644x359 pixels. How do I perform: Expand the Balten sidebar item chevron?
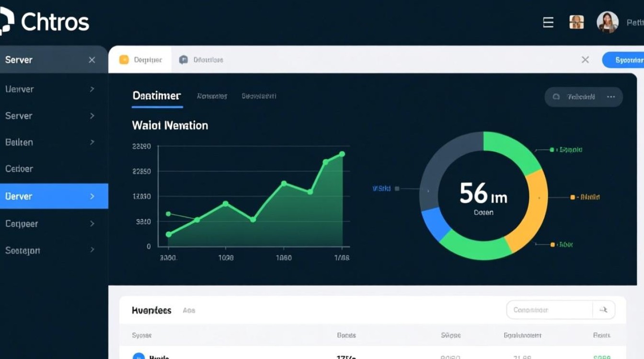[92, 142]
